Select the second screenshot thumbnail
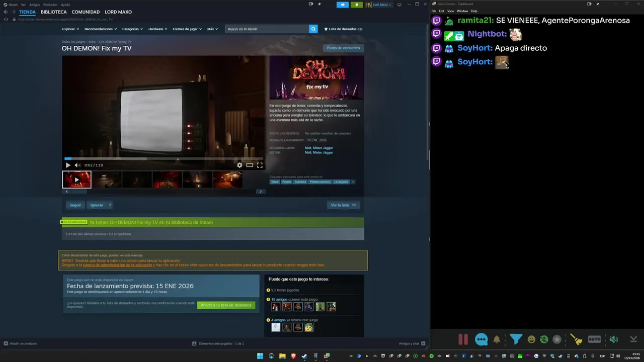 107,179
